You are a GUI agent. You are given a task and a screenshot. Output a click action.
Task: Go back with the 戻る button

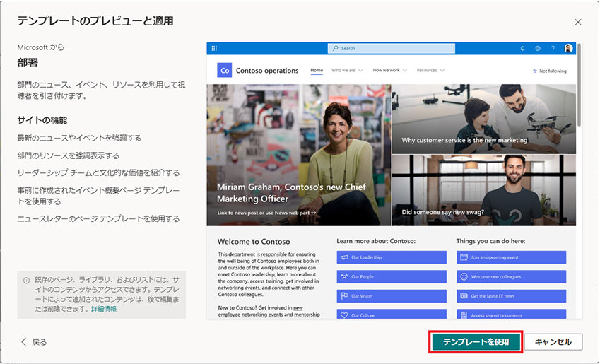pyautogui.click(x=34, y=342)
